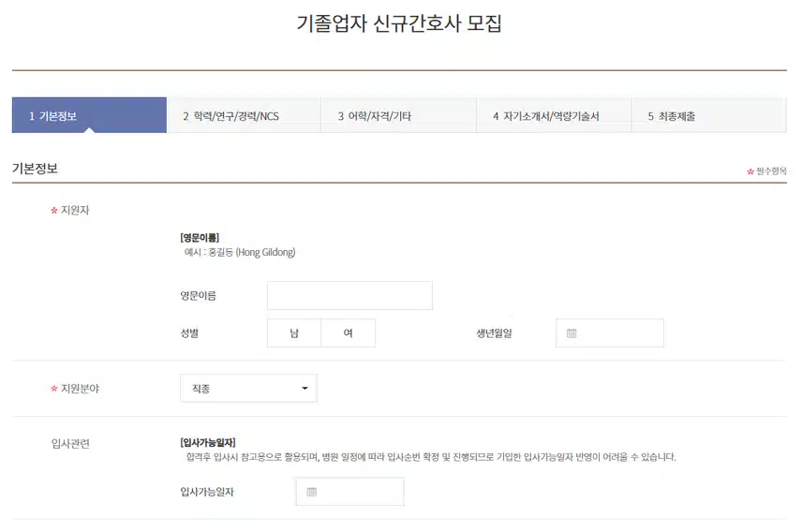The height and width of the screenshot is (532, 802).
Task: Click the 지원분야 label
Action: click(80, 389)
